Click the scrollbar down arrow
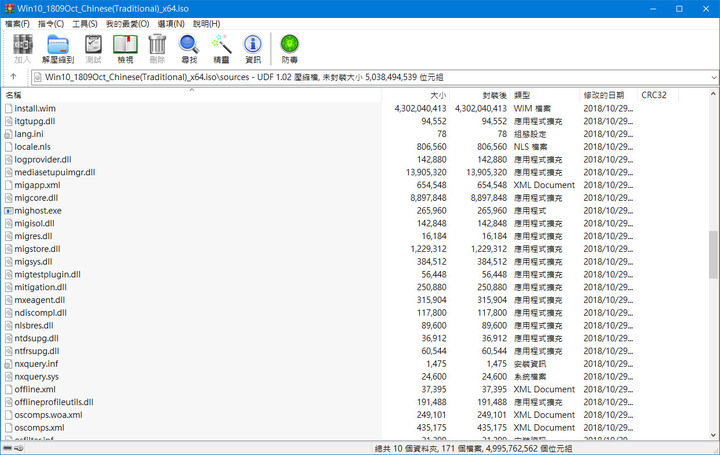This screenshot has height=455, width=720. [713, 435]
